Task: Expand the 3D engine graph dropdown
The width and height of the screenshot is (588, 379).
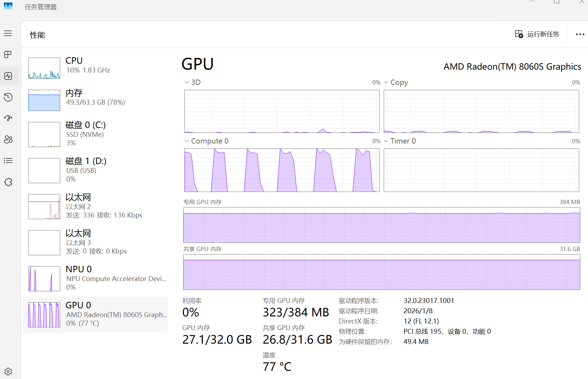Action: (x=187, y=82)
